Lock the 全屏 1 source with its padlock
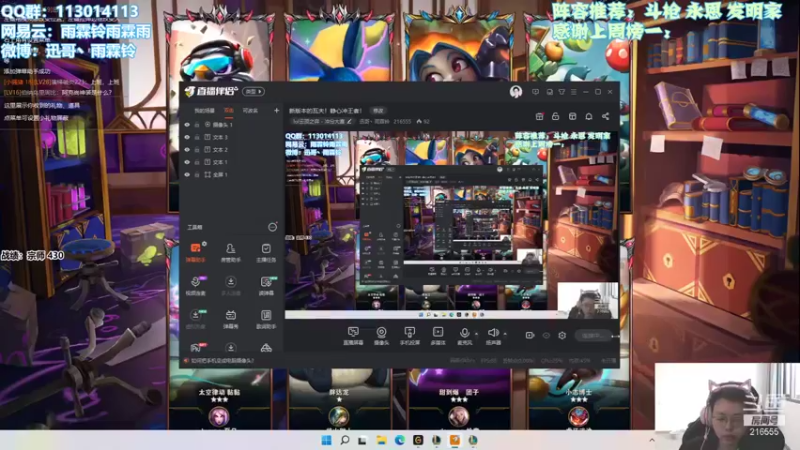This screenshot has height=450, width=800. pyautogui.click(x=197, y=174)
